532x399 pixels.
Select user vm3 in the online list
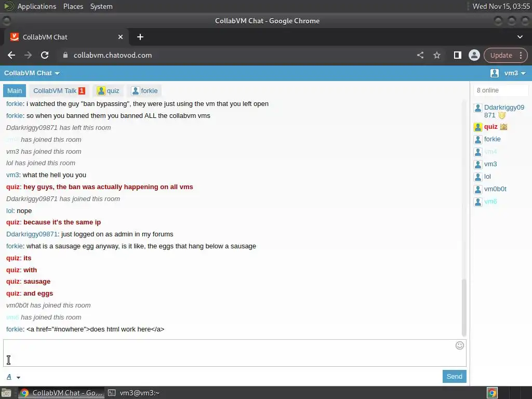tap(490, 164)
